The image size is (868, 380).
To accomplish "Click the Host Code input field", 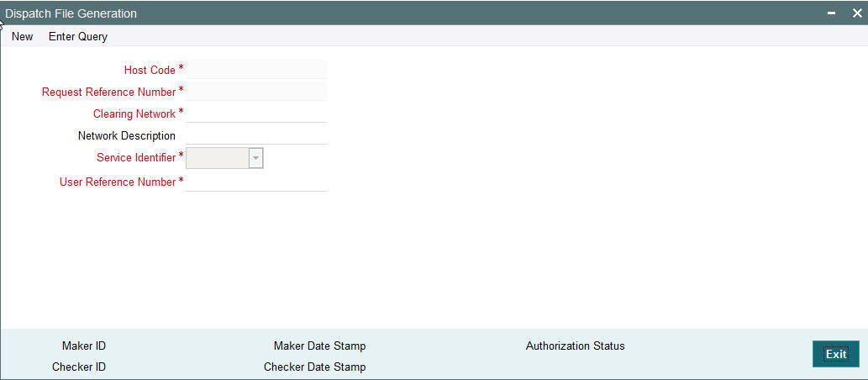I will [x=256, y=69].
